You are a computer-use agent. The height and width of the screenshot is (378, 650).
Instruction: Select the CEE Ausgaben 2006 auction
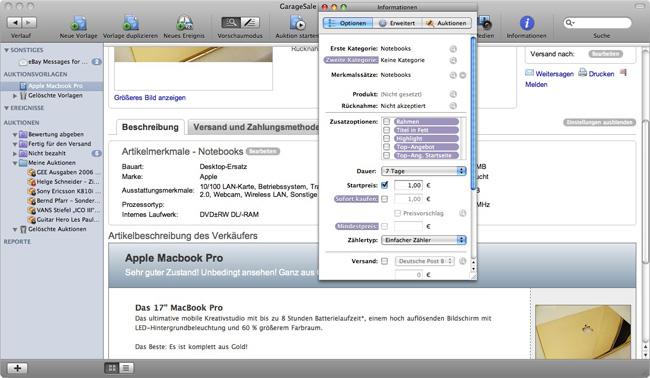point(64,172)
